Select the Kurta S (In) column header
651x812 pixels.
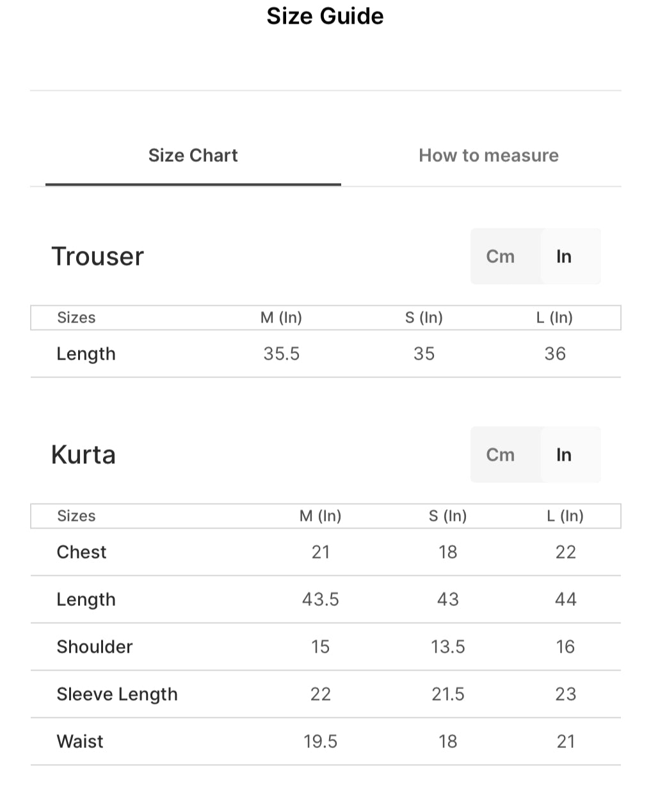click(447, 516)
